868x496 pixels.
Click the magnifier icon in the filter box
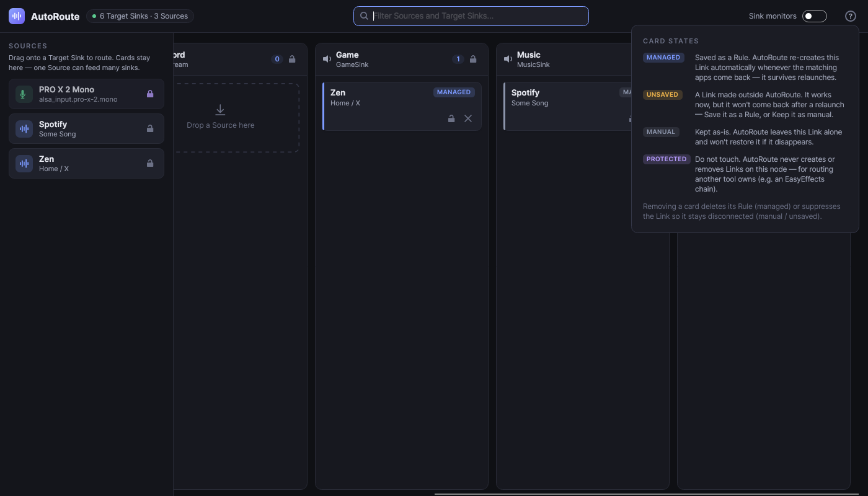(365, 16)
